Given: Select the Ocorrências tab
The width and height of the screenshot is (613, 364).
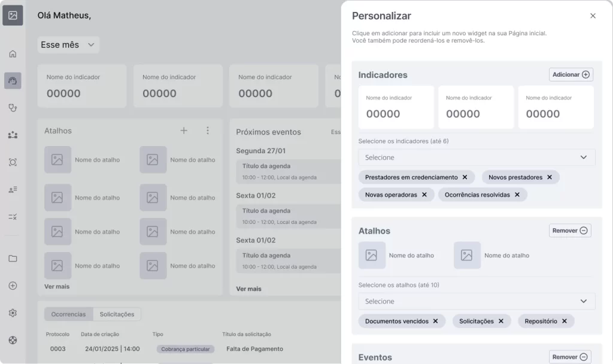Looking at the screenshot, I should 68,314.
